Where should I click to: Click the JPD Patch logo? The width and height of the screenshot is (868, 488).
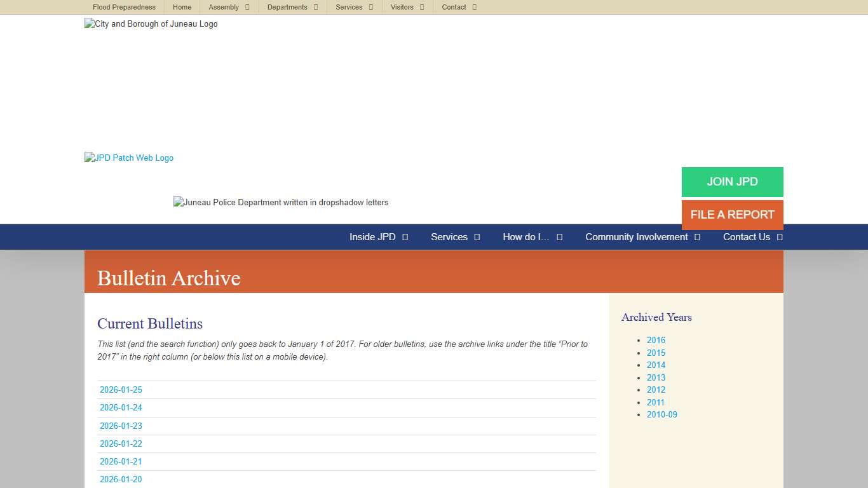click(128, 158)
